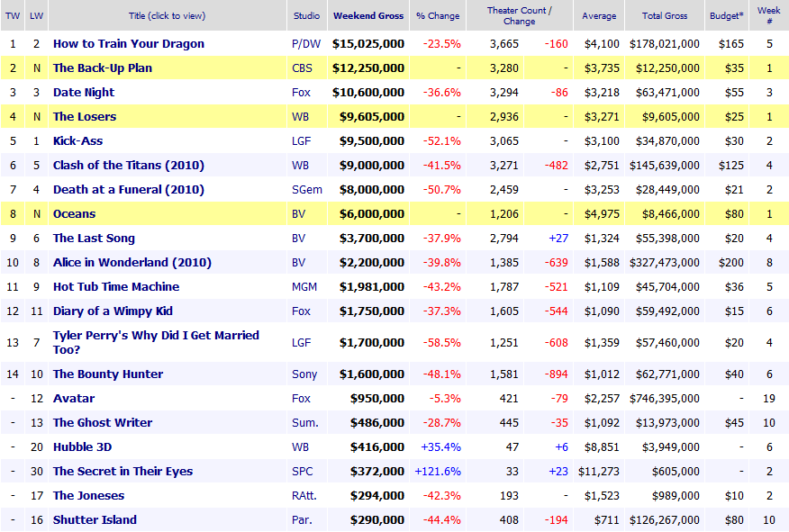Open the P/DW studio link
Image resolution: width=789 pixels, height=532 pixels.
click(x=306, y=44)
